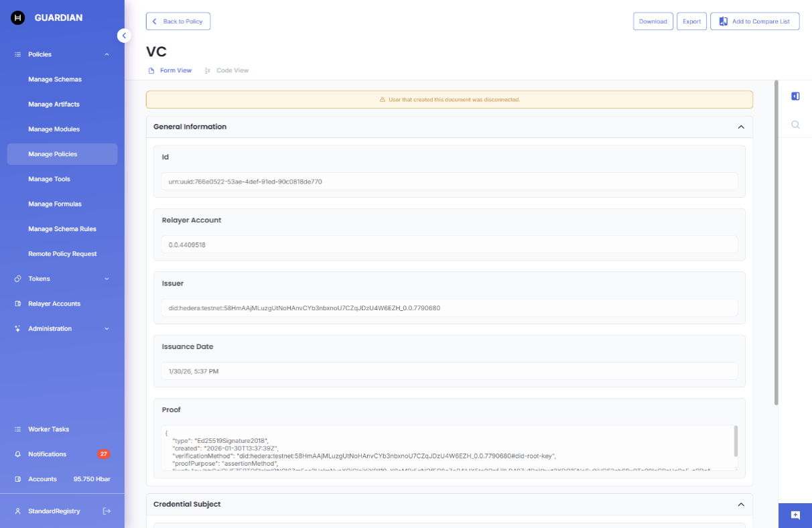
Task: Click the Back to Policy button
Action: coord(178,21)
